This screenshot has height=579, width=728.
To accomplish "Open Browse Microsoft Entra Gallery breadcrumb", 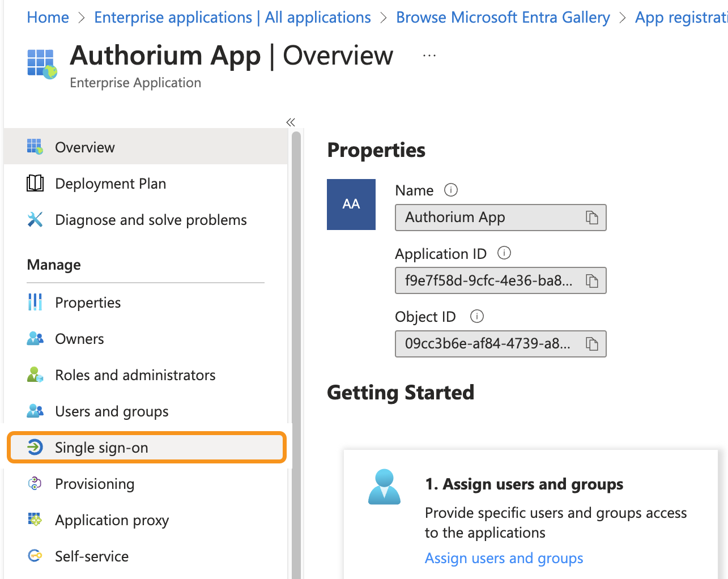I will (x=503, y=18).
